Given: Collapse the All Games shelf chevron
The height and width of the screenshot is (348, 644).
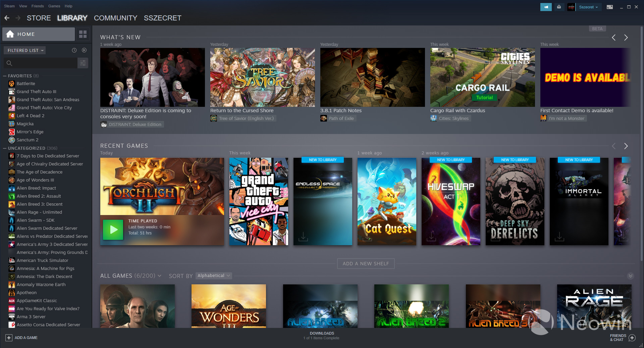Looking at the screenshot, I should tap(631, 276).
